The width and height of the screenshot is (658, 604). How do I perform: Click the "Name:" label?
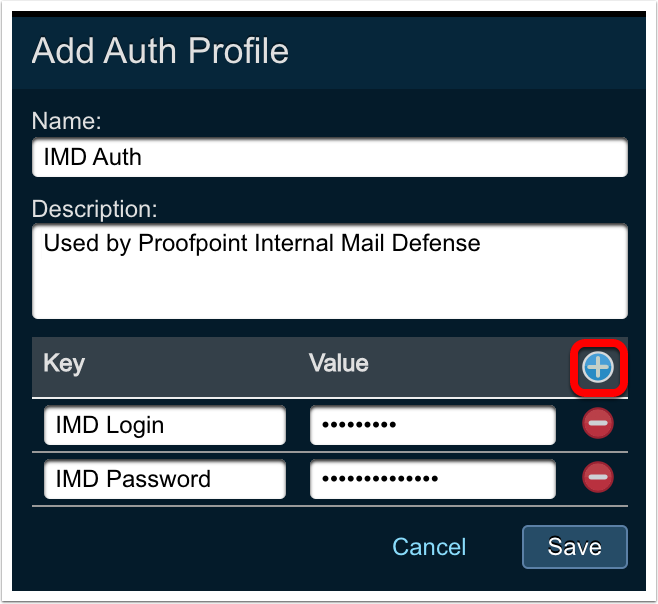[x=67, y=121]
